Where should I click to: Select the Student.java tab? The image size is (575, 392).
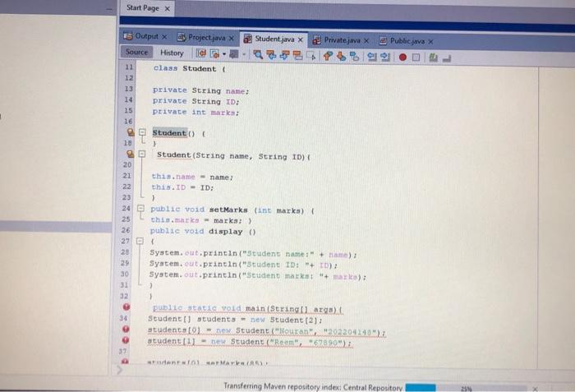point(274,39)
